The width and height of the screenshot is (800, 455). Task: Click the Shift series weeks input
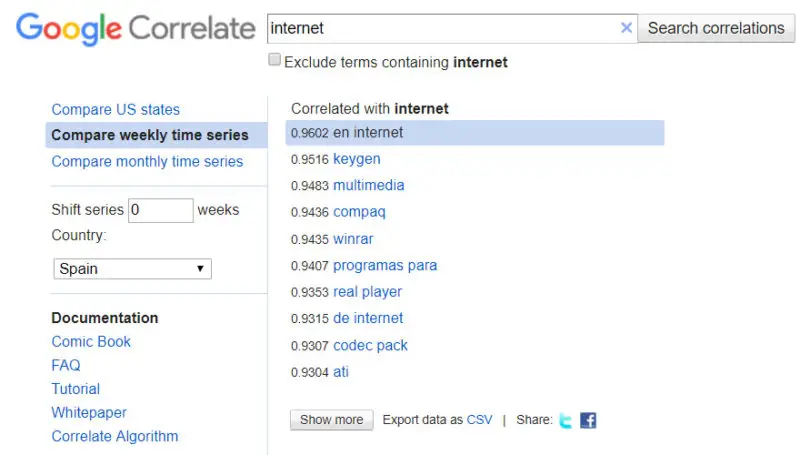160,210
